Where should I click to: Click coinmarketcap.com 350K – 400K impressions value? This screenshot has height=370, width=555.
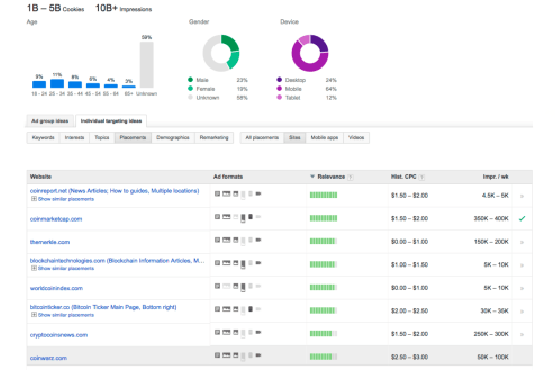[491, 219]
